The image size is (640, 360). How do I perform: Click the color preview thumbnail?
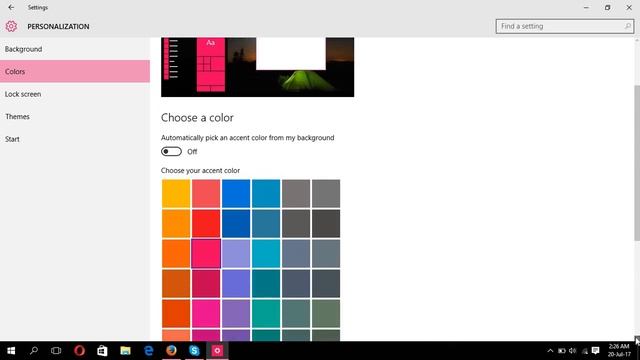point(258,67)
